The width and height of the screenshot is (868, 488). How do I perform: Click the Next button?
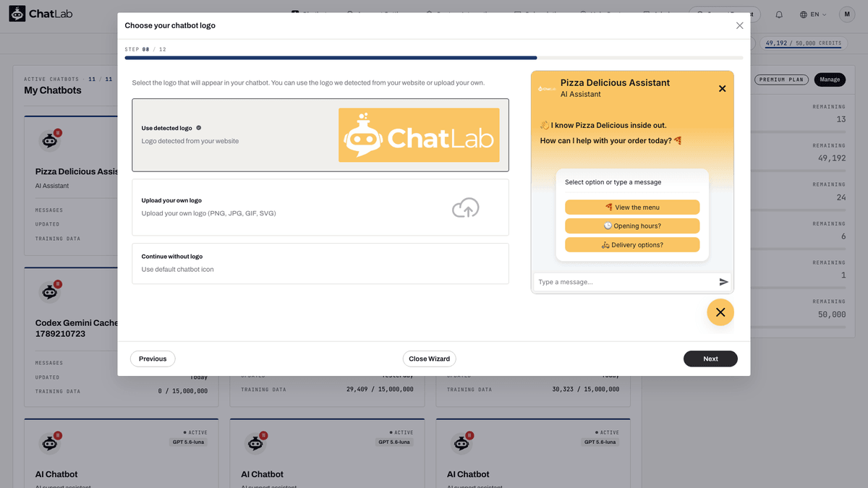tap(710, 359)
